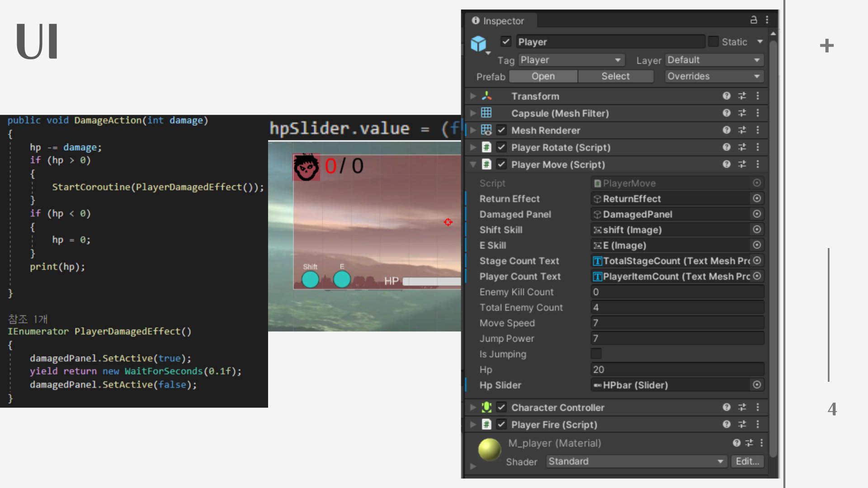Open Transform component help icon
The image size is (868, 488).
click(x=726, y=96)
